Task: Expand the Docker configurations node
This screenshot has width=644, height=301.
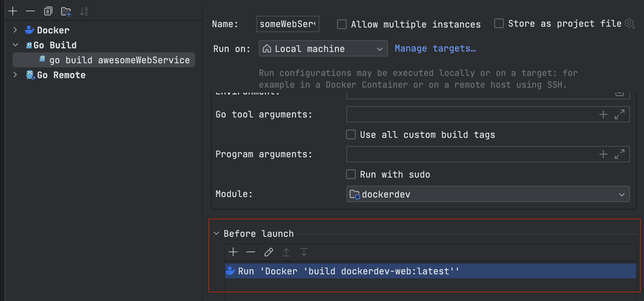Action: (x=15, y=30)
